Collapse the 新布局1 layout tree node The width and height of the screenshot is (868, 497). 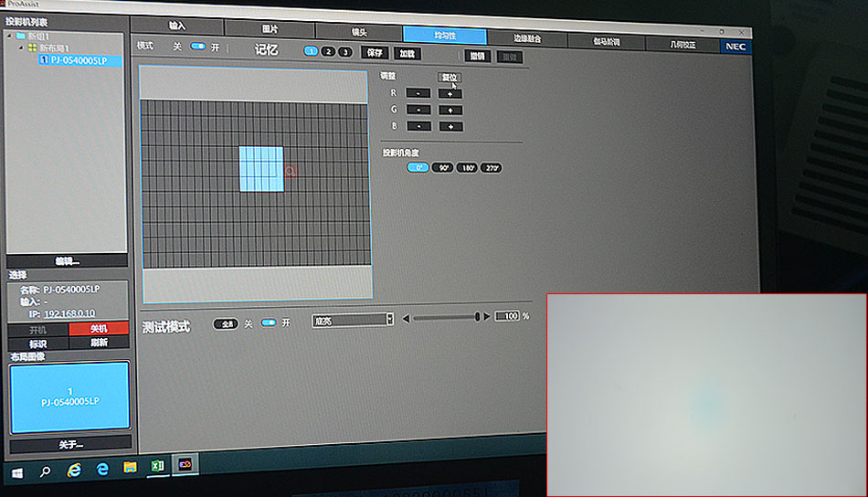[x=21, y=48]
